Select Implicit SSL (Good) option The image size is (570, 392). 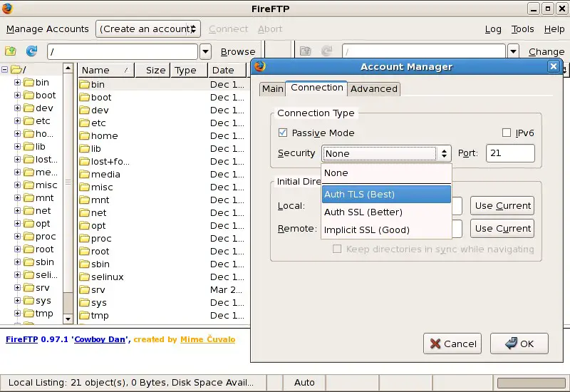[386, 229]
